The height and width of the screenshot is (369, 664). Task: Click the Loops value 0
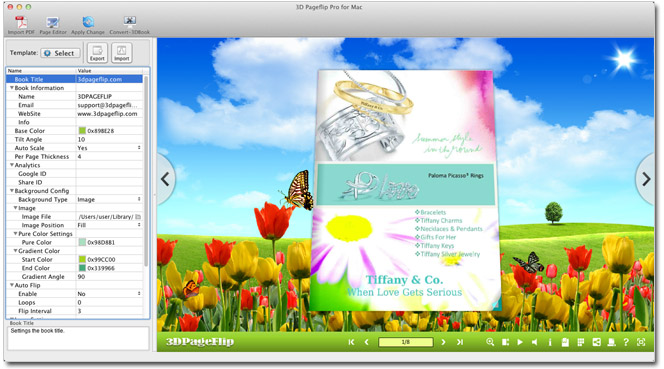(x=79, y=302)
